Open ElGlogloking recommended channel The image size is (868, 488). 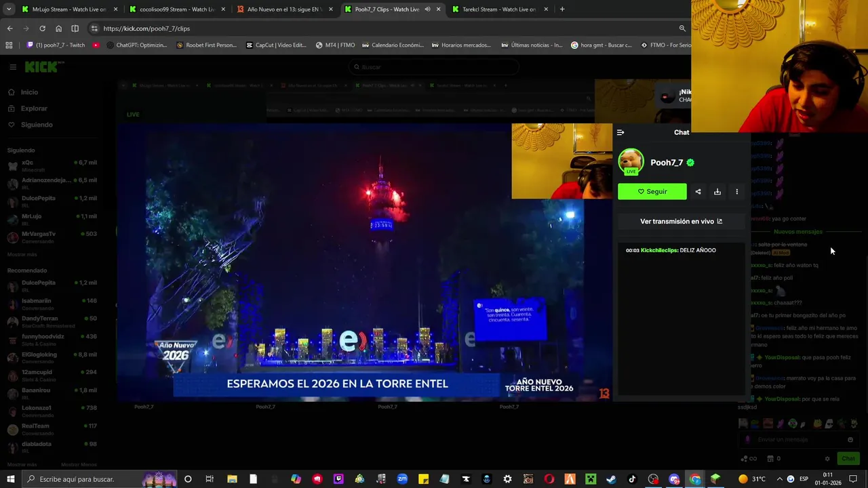click(52, 357)
